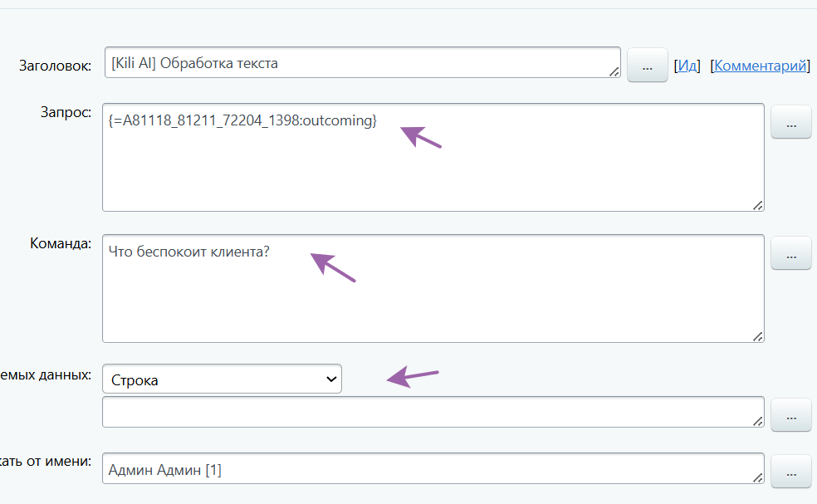
Task: Open the '...' picker beside the Заголовок field
Action: [648, 65]
